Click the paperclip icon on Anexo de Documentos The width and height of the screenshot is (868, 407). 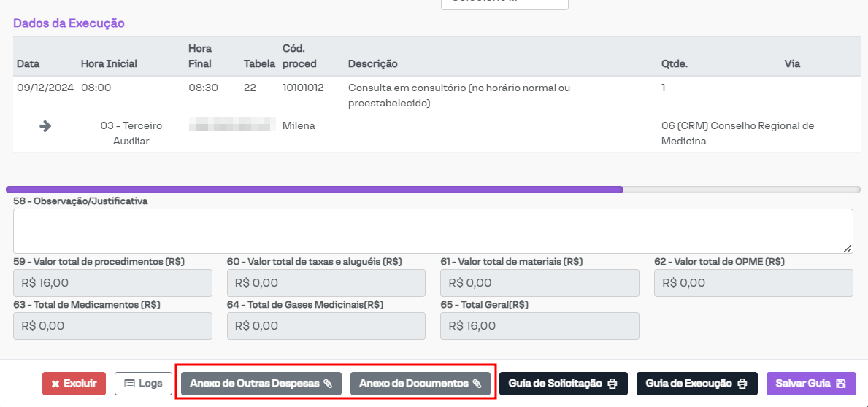click(477, 384)
